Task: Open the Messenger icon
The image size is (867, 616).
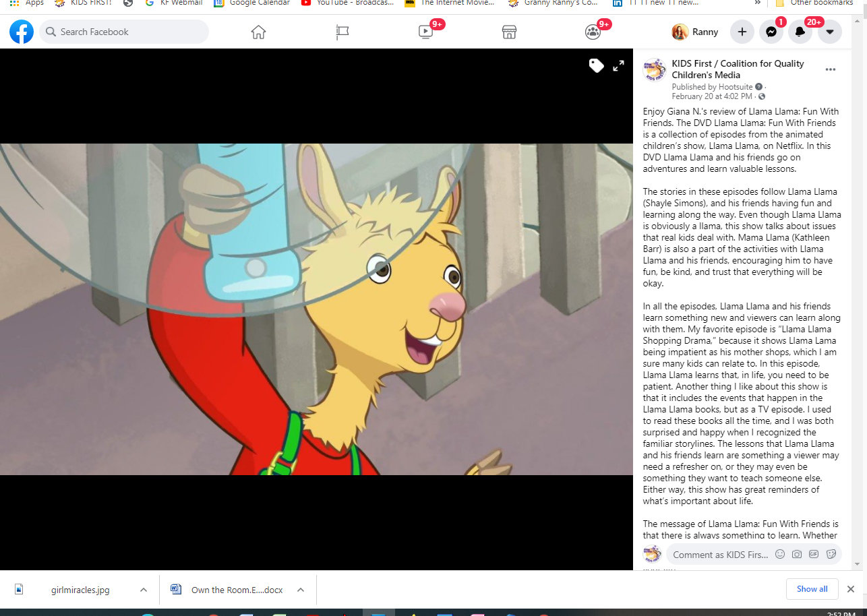Action: click(771, 32)
